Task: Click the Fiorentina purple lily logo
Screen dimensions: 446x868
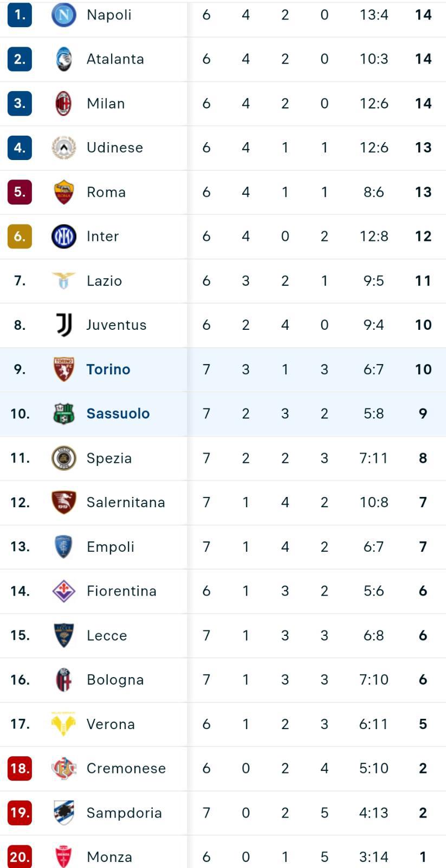Action: 63,591
